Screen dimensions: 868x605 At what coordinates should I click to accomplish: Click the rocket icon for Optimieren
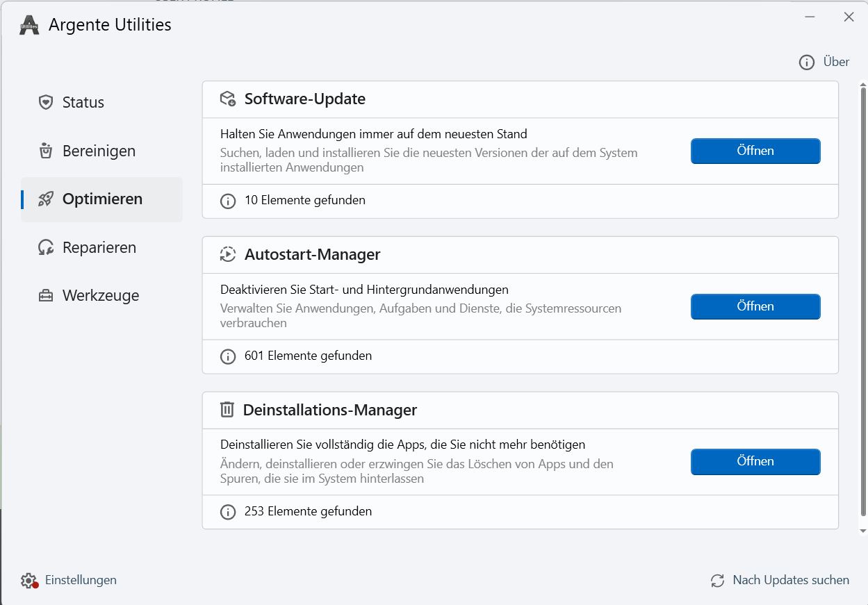pos(46,199)
